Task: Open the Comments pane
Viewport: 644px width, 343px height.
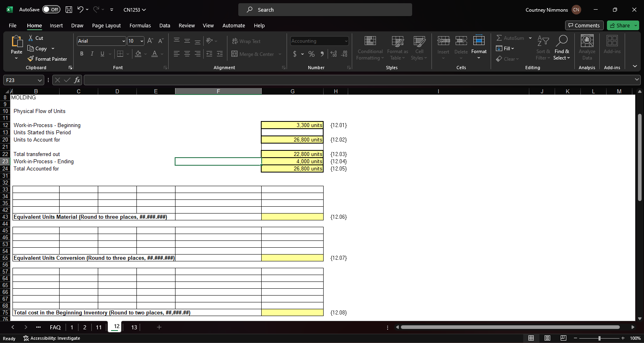Action: click(584, 26)
